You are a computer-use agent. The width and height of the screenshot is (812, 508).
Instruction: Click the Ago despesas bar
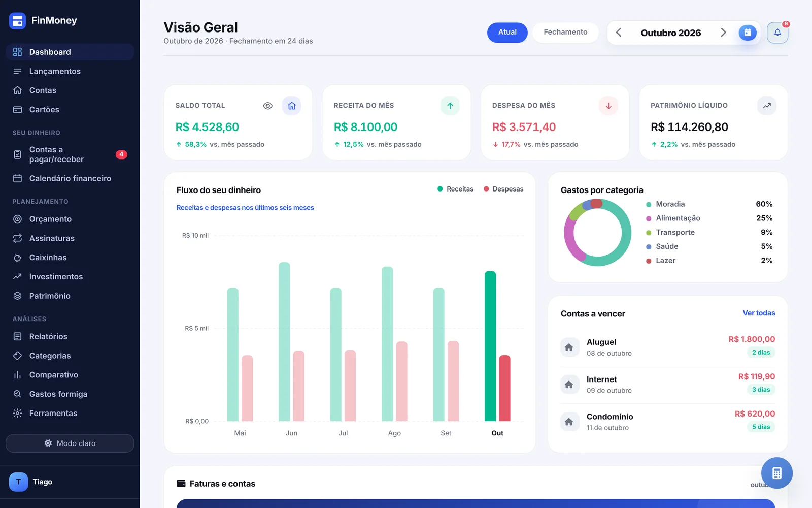(401, 381)
